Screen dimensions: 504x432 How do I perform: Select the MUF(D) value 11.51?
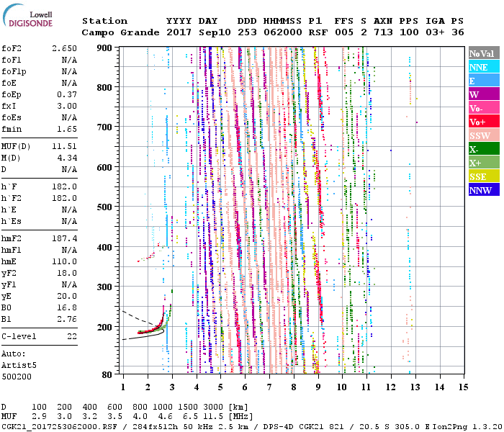click(64, 147)
